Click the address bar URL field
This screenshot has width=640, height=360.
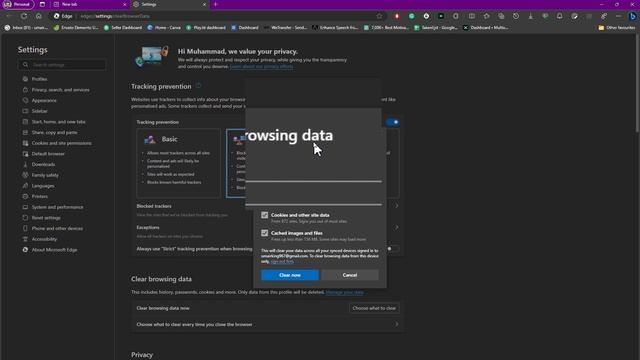tap(216, 16)
